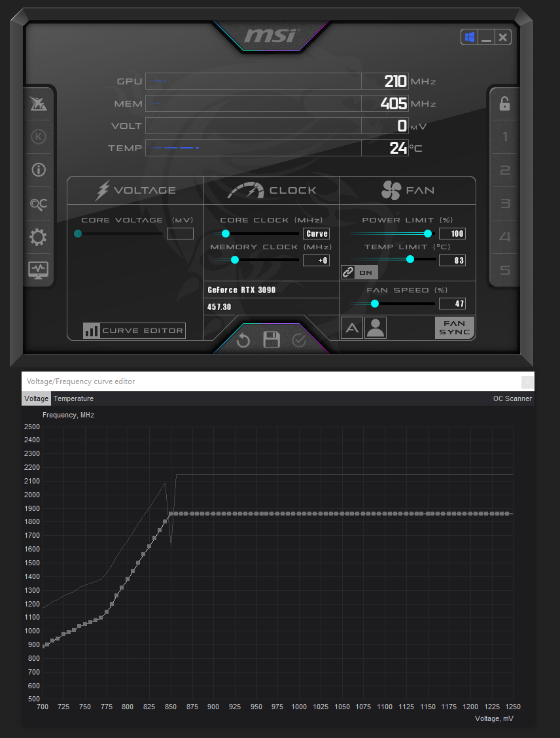Click the memory clock slider handle
Viewport: 560px width, 738px height.
tap(235, 260)
